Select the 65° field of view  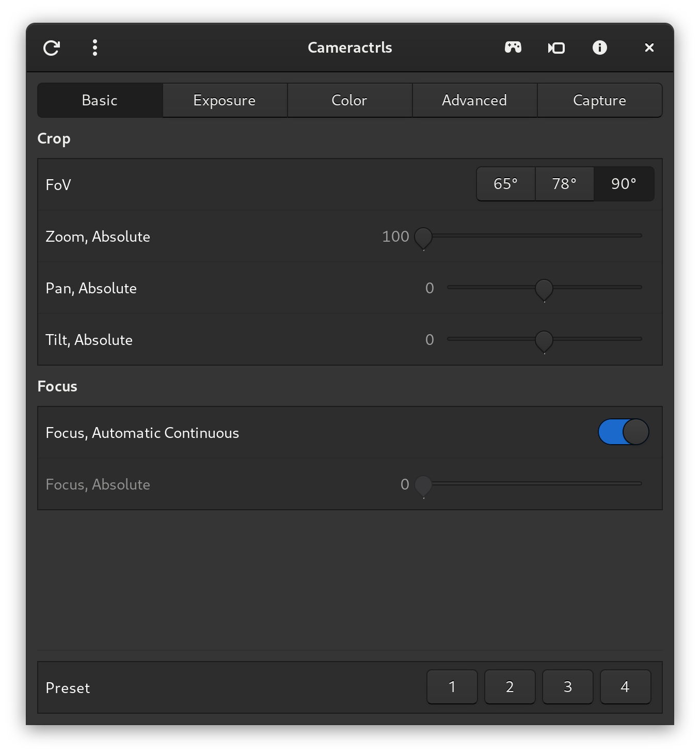[505, 184]
